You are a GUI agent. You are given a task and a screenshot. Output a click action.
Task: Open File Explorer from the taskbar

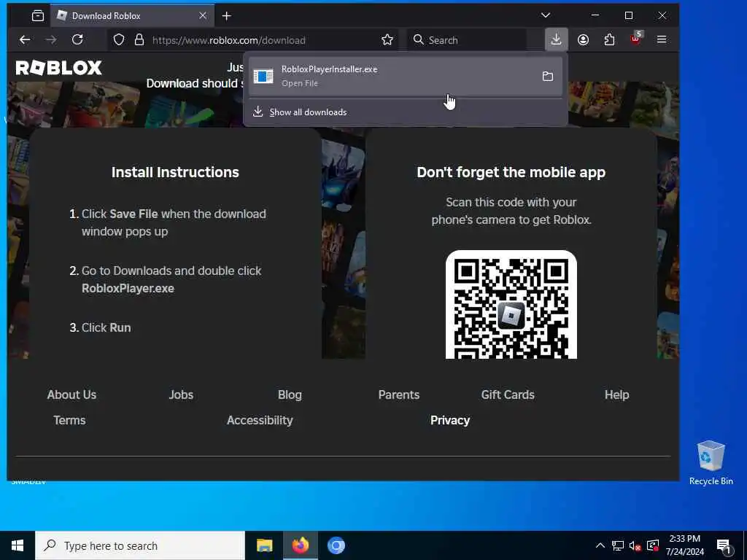point(264,545)
